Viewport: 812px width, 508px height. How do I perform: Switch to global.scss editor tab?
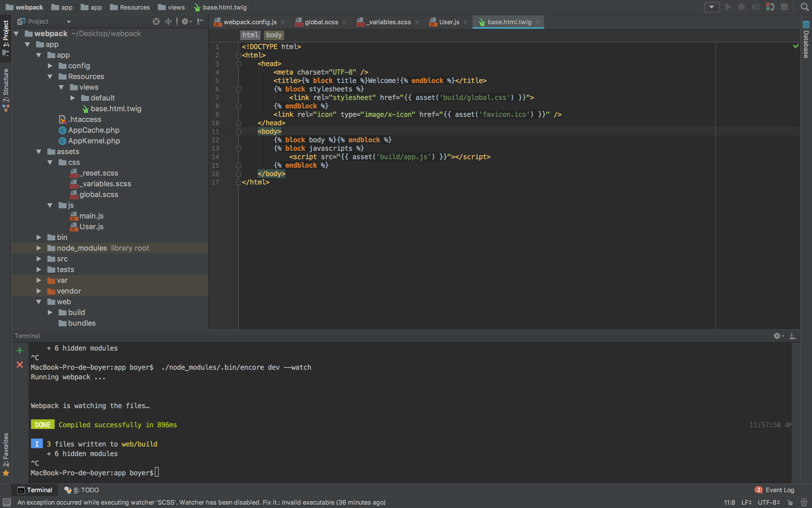click(x=321, y=22)
